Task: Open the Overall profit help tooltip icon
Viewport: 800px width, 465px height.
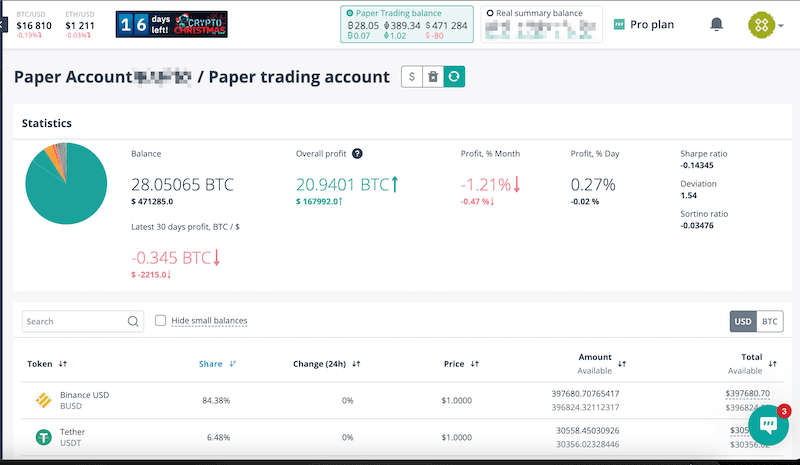Action: click(x=357, y=154)
